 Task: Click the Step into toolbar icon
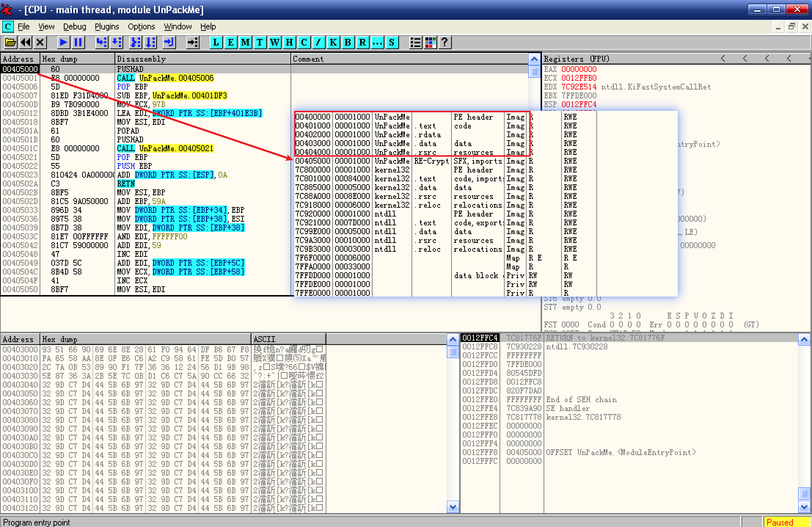click(x=101, y=43)
